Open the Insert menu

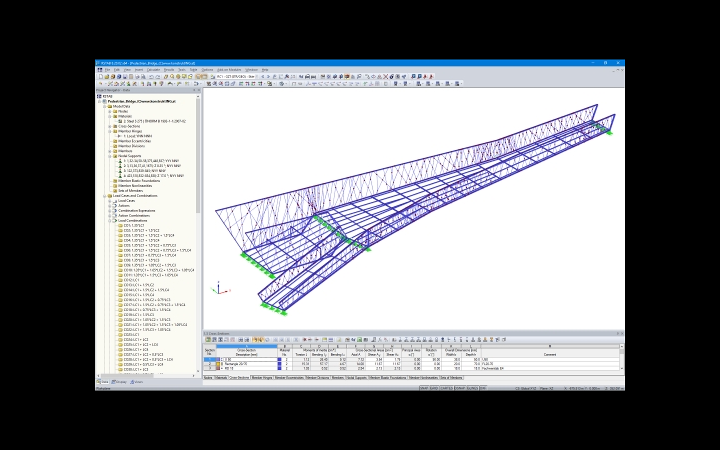tap(139, 70)
